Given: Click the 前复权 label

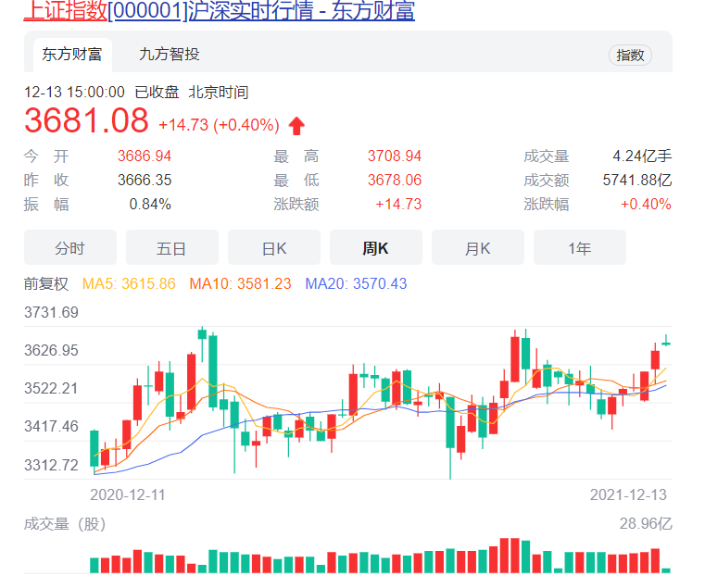Looking at the screenshot, I should coord(46,284).
